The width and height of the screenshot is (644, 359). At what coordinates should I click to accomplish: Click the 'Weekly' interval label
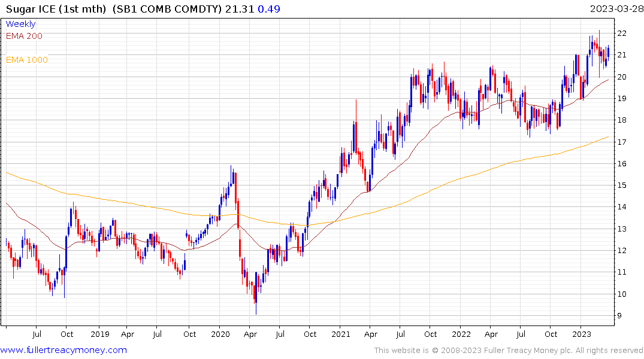pos(20,24)
